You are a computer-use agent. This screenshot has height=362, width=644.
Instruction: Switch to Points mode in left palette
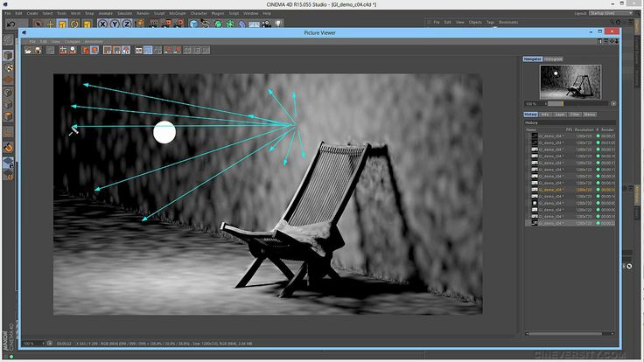tap(8, 93)
